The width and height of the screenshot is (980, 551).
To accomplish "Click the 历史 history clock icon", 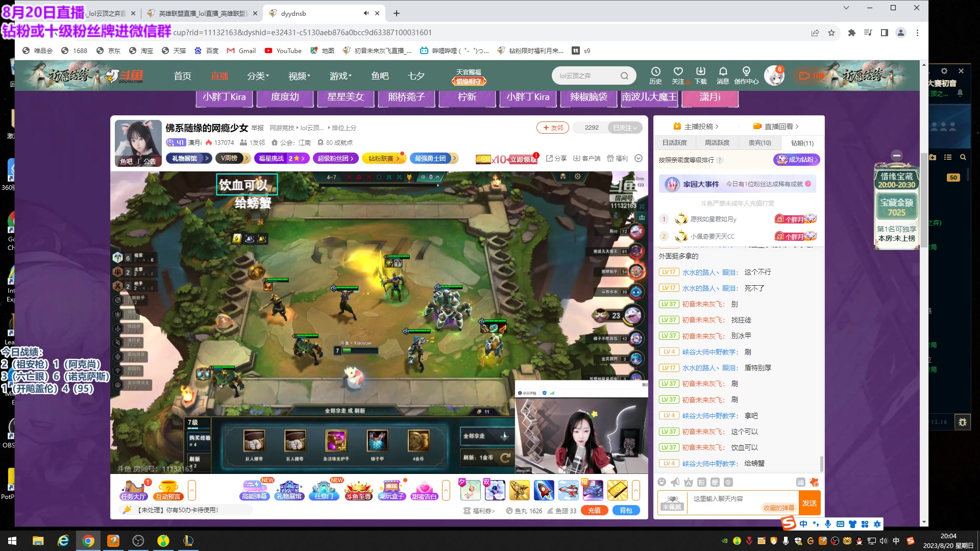I will 655,72.
